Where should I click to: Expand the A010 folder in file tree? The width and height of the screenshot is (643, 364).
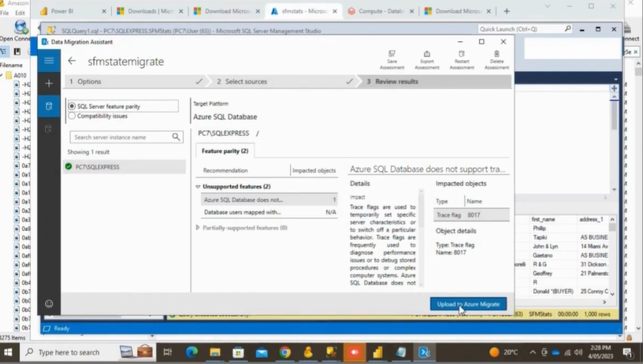pos(2,76)
